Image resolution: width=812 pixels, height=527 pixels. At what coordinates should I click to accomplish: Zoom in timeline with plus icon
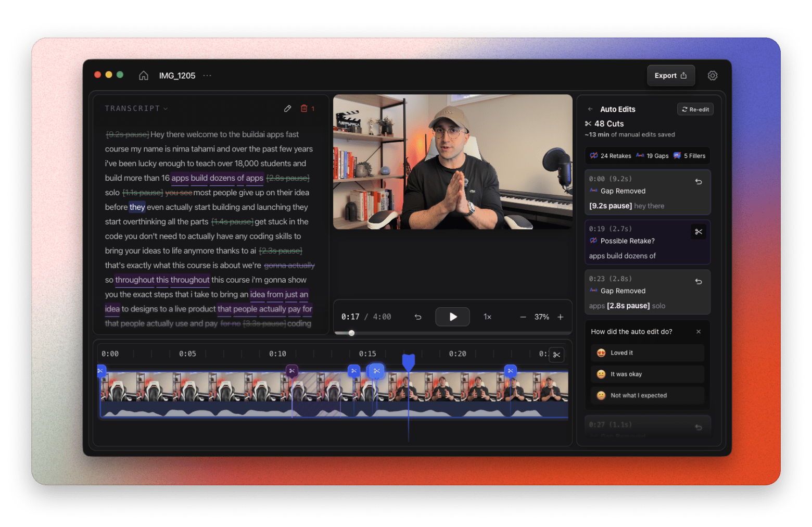pos(561,317)
